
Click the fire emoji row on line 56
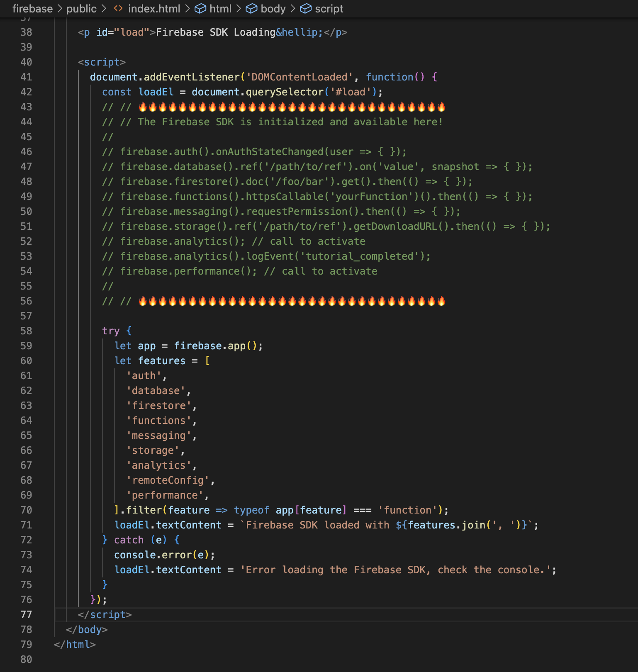click(x=292, y=301)
